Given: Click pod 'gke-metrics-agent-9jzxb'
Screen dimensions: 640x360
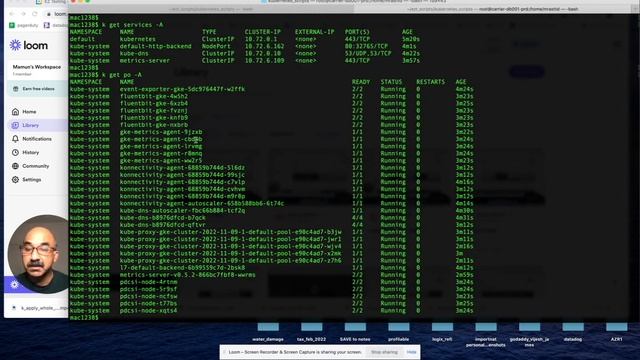Looking at the screenshot, I should click(161, 132).
